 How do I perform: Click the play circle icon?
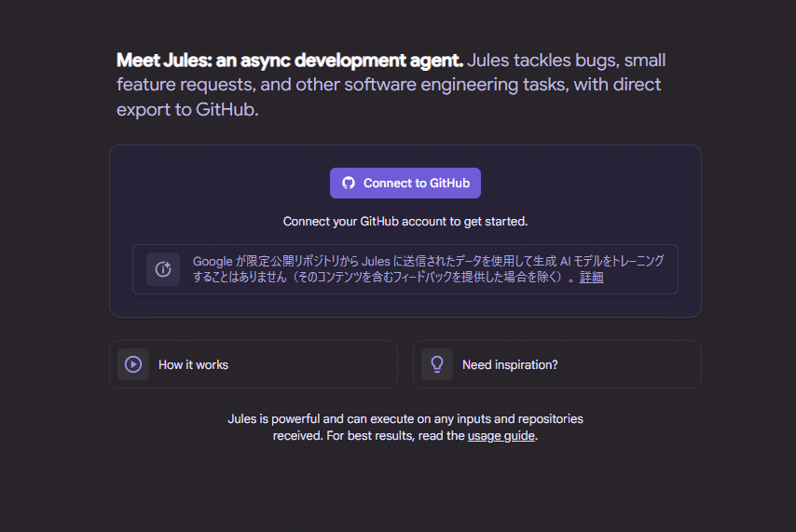(x=133, y=364)
